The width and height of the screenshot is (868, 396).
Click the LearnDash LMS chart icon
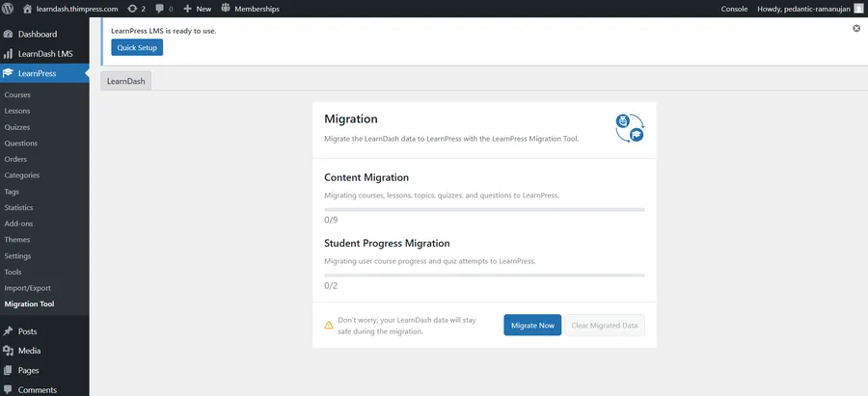coord(8,54)
